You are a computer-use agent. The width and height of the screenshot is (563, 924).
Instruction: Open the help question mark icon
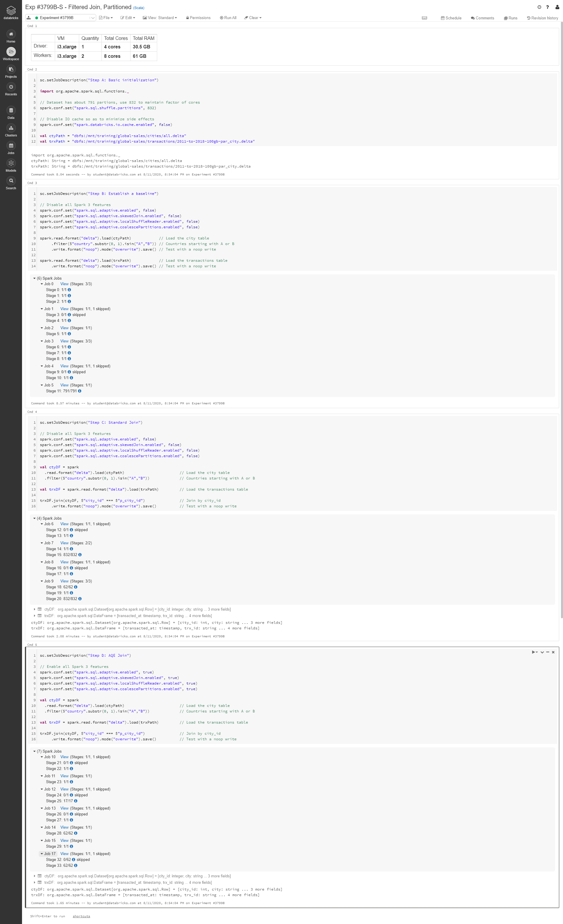[x=548, y=7]
